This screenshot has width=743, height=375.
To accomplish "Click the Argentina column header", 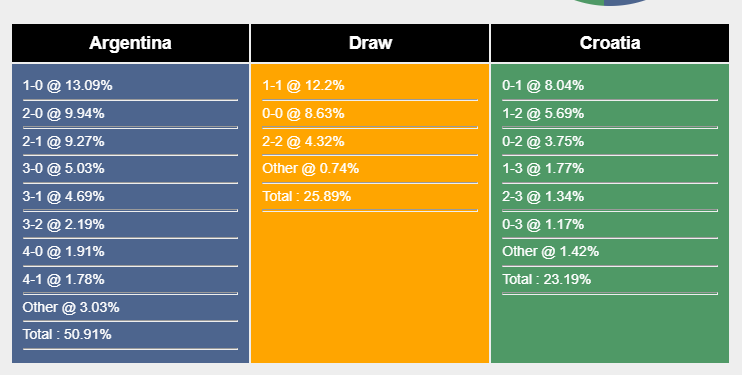I will (130, 43).
